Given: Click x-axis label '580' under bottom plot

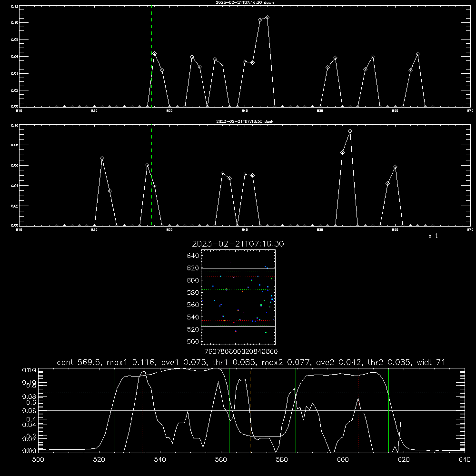Looking at the screenshot, I should [x=282, y=460].
